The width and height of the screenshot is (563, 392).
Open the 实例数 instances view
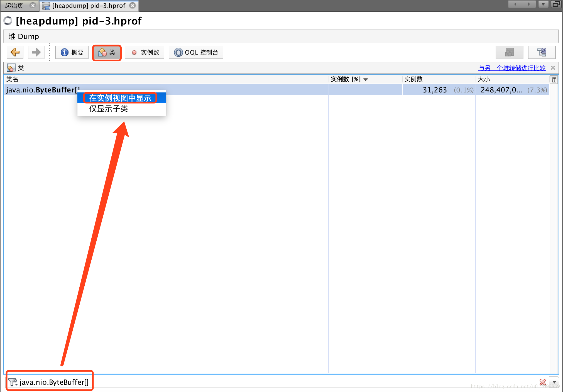coord(145,52)
